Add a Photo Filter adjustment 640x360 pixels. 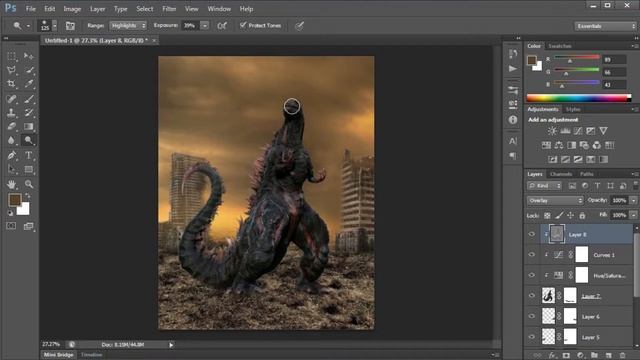584,145
